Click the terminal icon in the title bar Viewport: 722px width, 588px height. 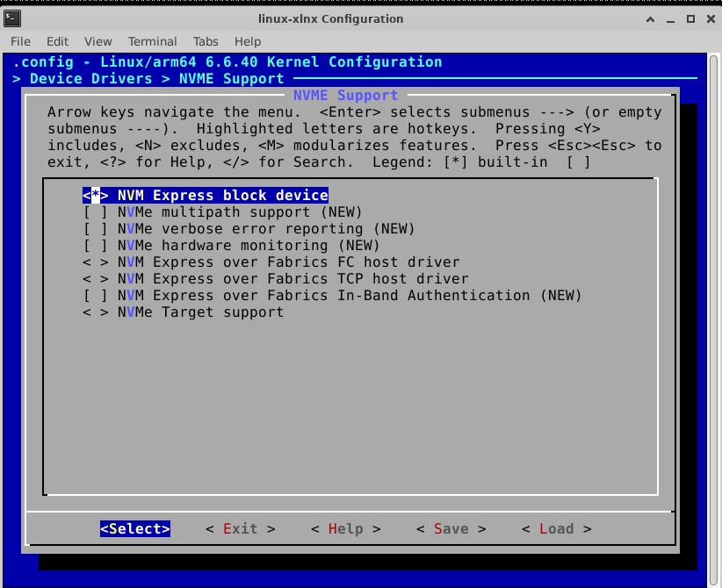click(x=11, y=18)
